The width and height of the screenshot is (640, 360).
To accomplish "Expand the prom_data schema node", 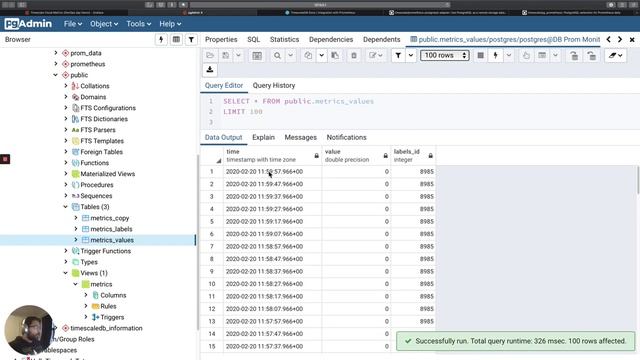I will coord(56,53).
